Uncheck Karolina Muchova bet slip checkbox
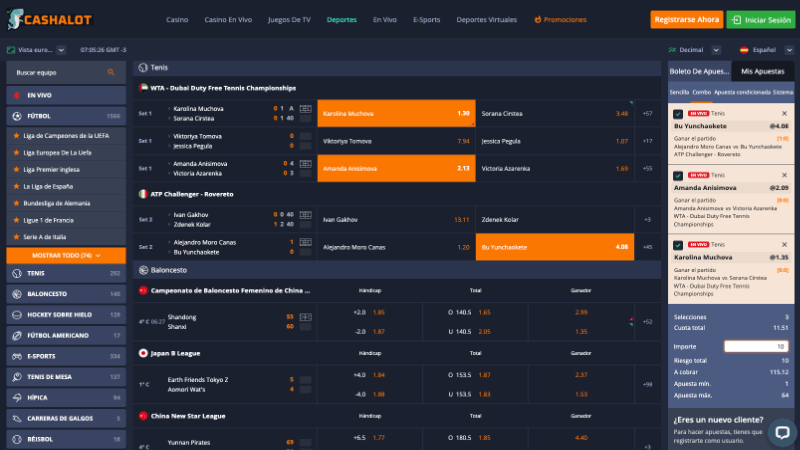Viewport: 800px width, 450px height. pyautogui.click(x=678, y=245)
